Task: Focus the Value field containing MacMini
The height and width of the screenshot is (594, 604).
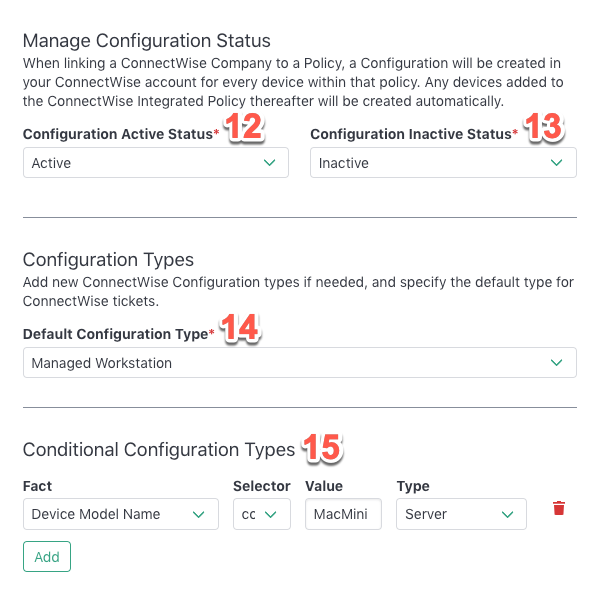Action: click(343, 514)
